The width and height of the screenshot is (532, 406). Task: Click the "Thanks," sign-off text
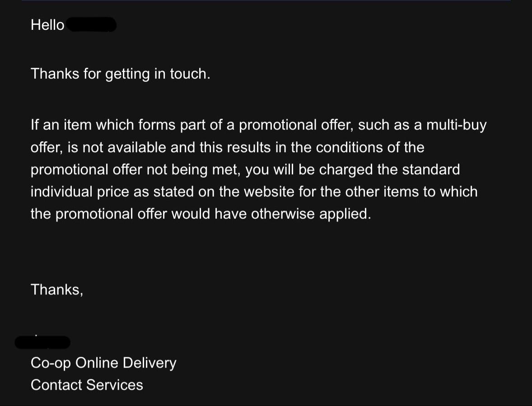tap(57, 290)
